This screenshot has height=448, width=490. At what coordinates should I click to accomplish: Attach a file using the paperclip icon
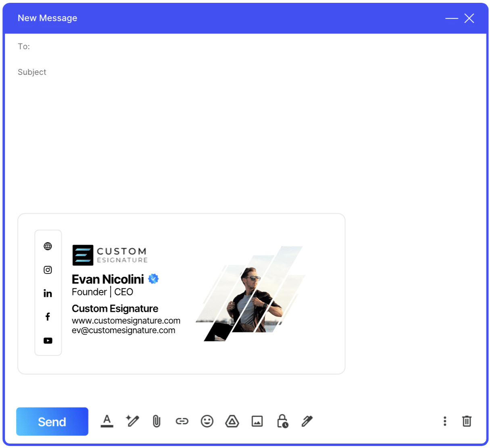[x=156, y=421]
